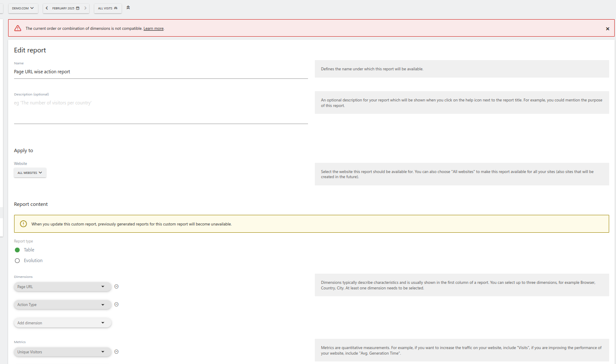Click the warning triangle in the red banner

click(17, 28)
